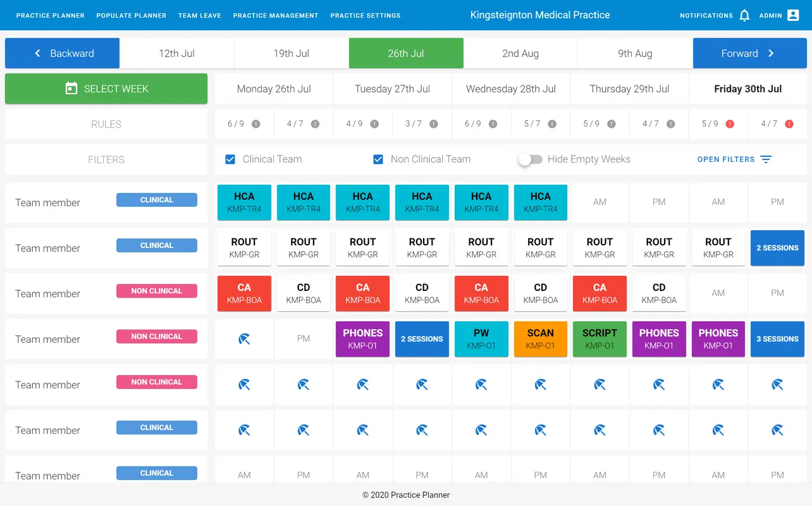Image resolution: width=812 pixels, height=506 pixels.
Task: Uncheck the Clinical Team checkbox
Action: pyautogui.click(x=230, y=159)
